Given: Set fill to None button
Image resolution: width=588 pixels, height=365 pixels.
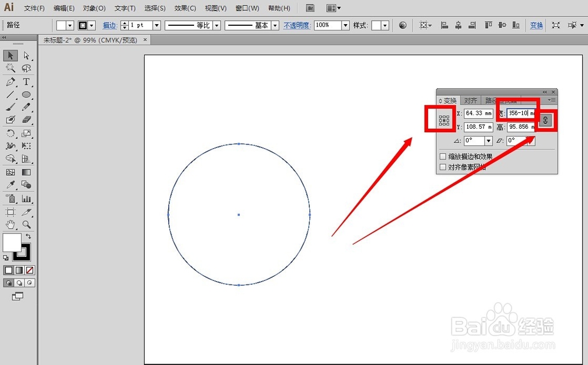Looking at the screenshot, I should point(29,270).
